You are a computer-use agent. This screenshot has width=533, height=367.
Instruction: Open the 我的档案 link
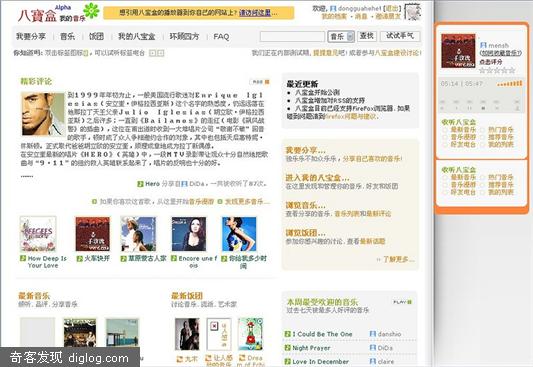pyautogui.click(x=334, y=16)
